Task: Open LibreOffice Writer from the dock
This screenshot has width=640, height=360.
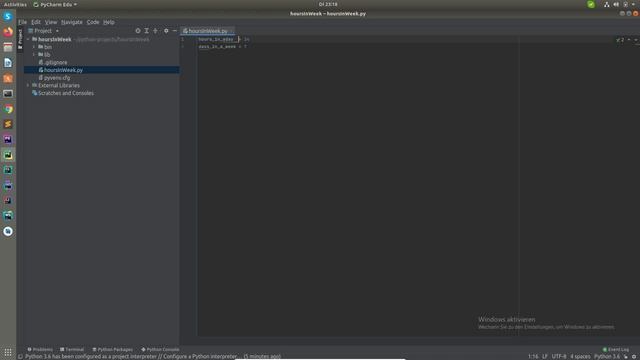Action: click(8, 63)
